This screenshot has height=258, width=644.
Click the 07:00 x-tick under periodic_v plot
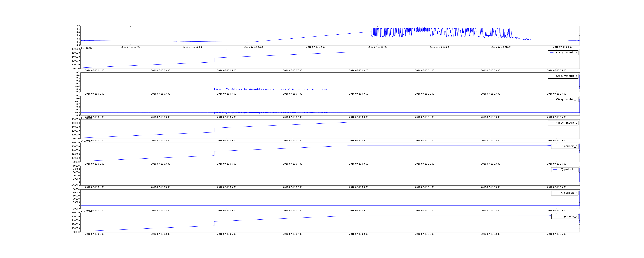point(293,234)
